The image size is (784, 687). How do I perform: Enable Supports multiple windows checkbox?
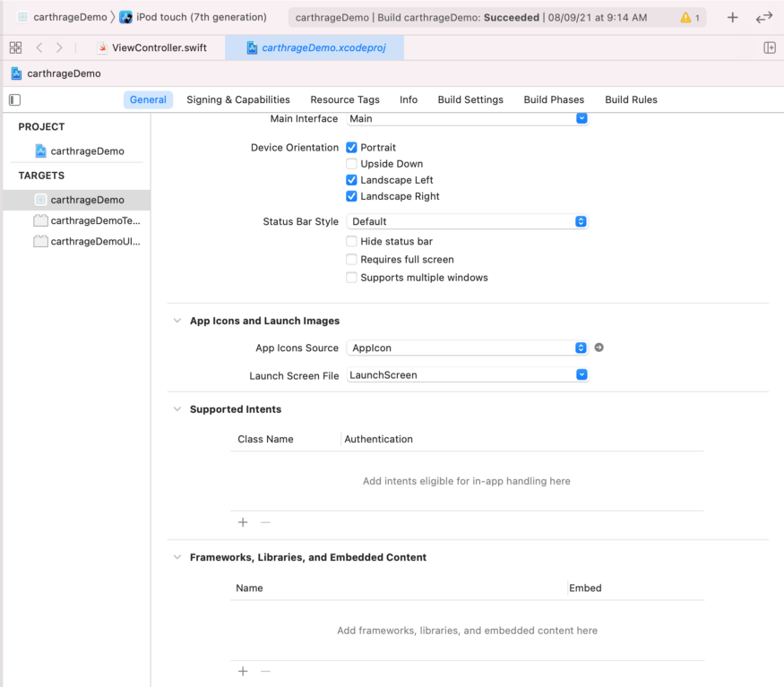coord(351,278)
